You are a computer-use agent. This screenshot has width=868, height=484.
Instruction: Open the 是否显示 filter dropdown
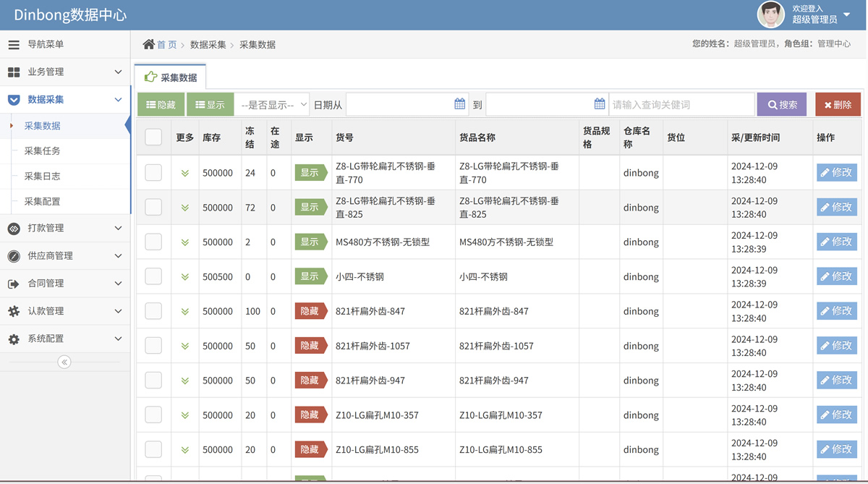tap(272, 105)
